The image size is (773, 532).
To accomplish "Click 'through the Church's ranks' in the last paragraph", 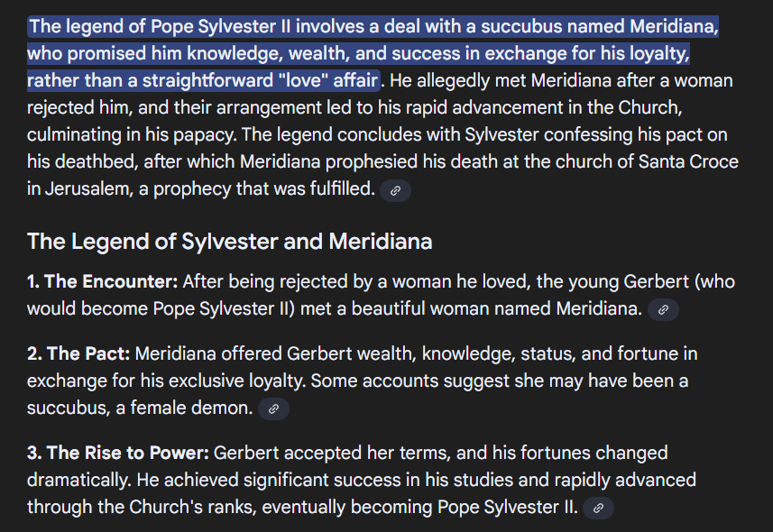I will tap(142, 507).
